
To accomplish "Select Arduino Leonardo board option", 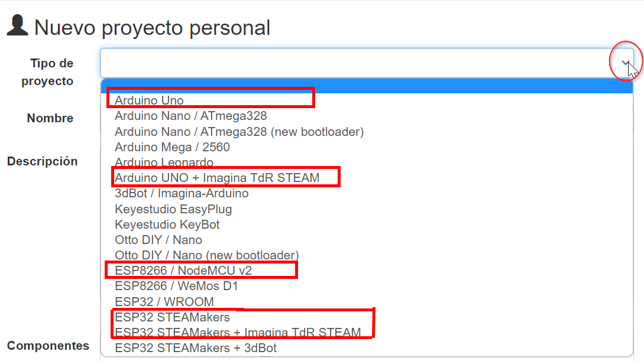I will tap(367, 162).
